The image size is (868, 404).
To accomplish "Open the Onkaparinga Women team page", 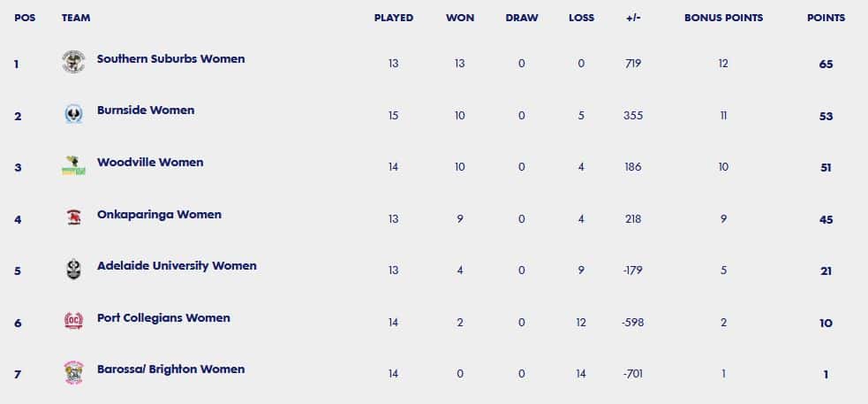I will click(159, 215).
